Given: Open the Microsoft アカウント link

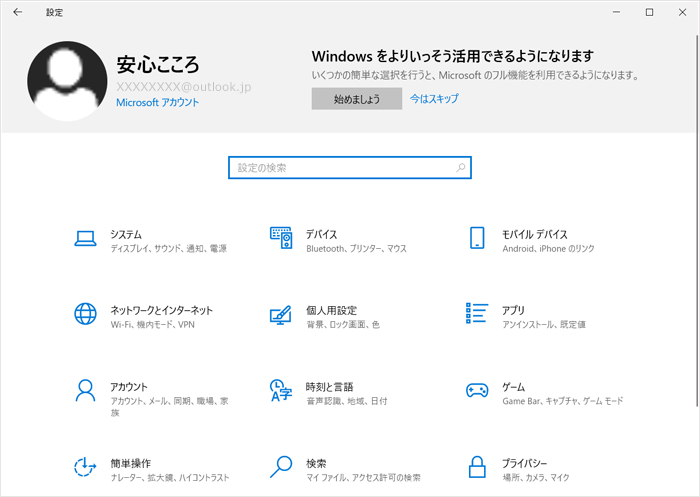Looking at the screenshot, I should [x=158, y=102].
